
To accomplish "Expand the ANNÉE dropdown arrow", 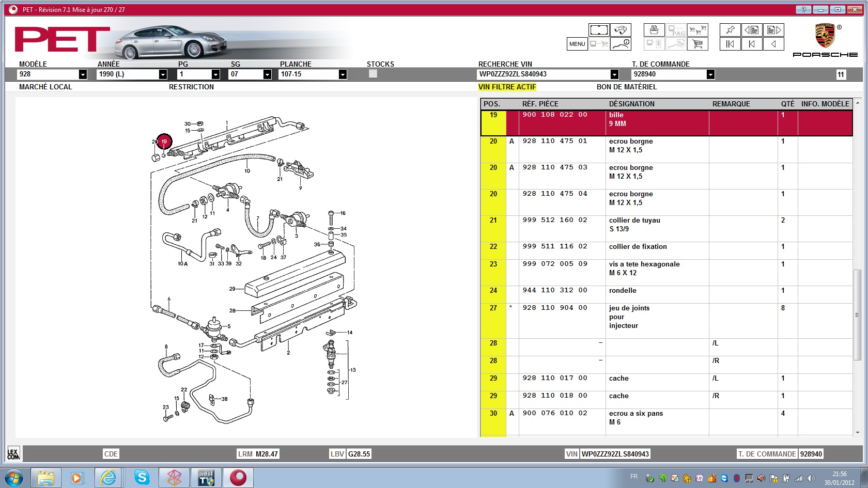I will pyautogui.click(x=163, y=74).
